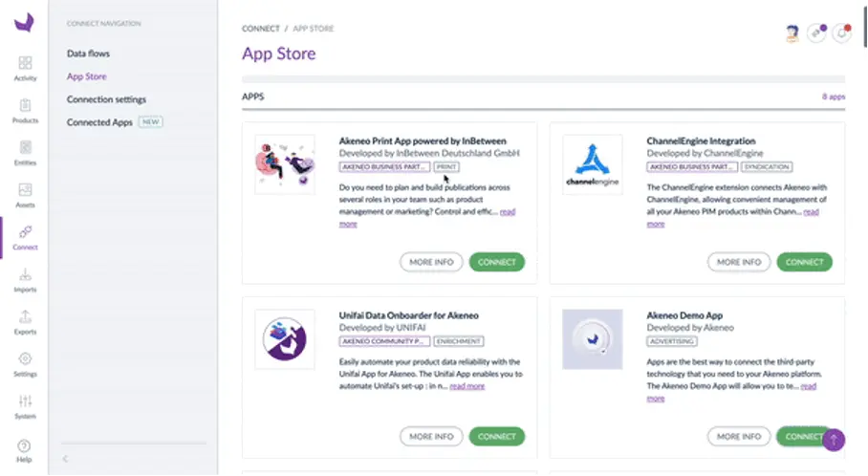868x476 pixels.
Task: Go to Products in left sidebar
Action: coord(25,110)
